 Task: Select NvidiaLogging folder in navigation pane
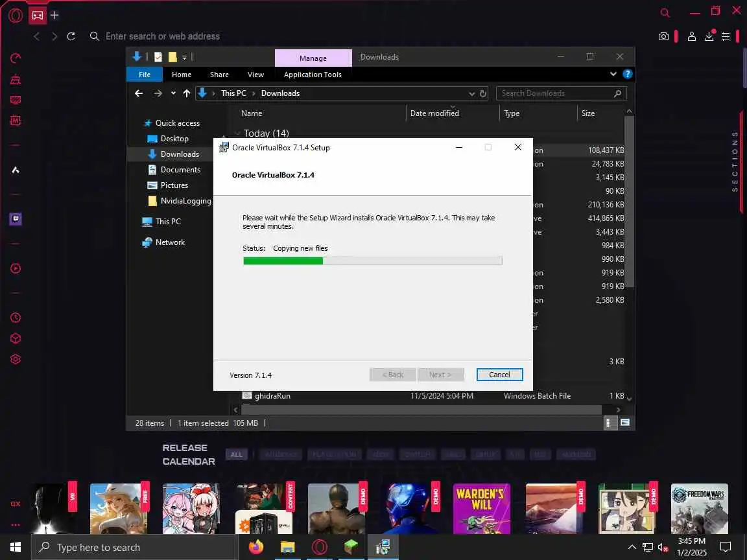coord(186,201)
